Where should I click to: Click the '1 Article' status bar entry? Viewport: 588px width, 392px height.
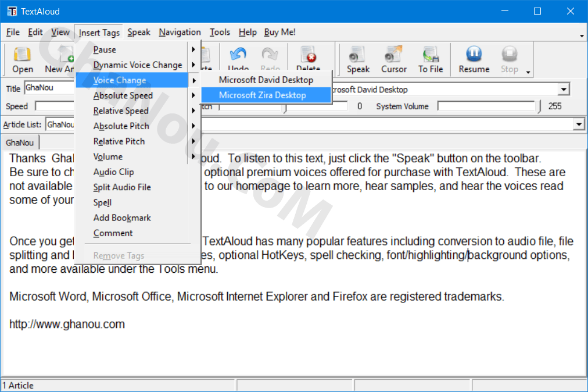tap(18, 386)
